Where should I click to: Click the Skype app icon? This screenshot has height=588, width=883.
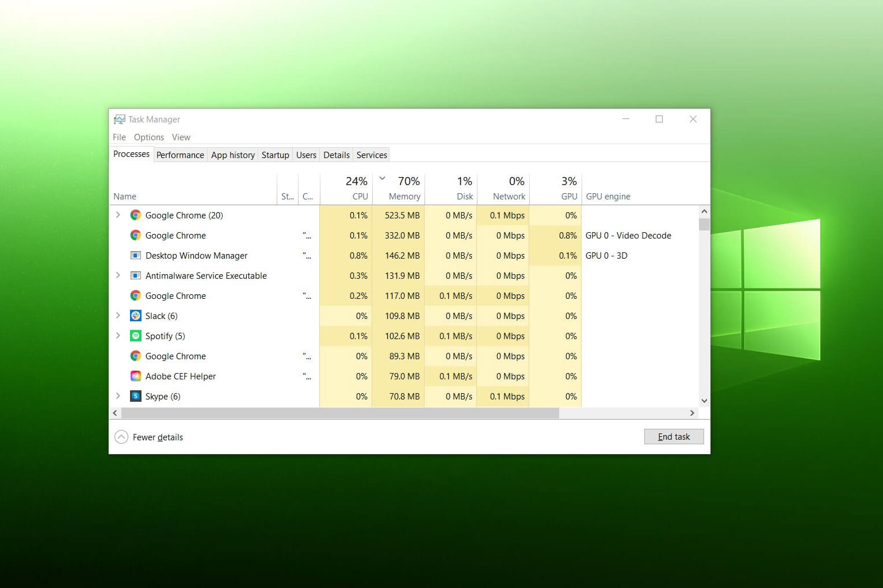pyautogui.click(x=136, y=396)
